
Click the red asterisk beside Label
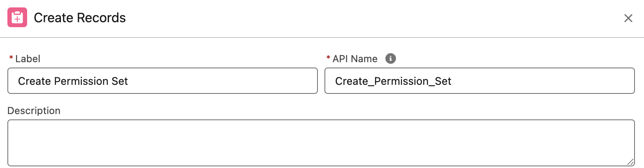11,59
